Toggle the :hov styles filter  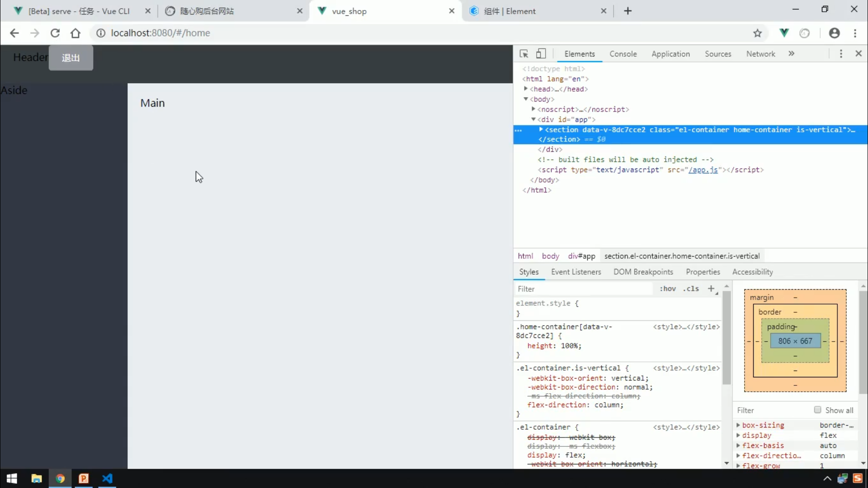pyautogui.click(x=667, y=288)
